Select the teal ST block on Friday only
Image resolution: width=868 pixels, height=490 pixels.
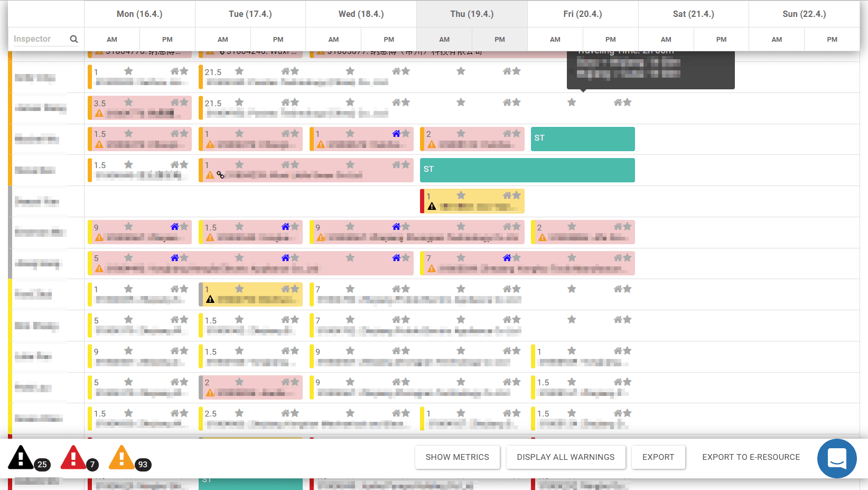(x=582, y=138)
